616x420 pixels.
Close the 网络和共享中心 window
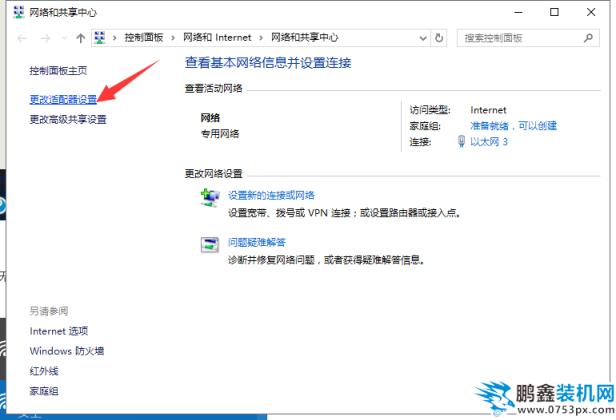click(x=591, y=12)
